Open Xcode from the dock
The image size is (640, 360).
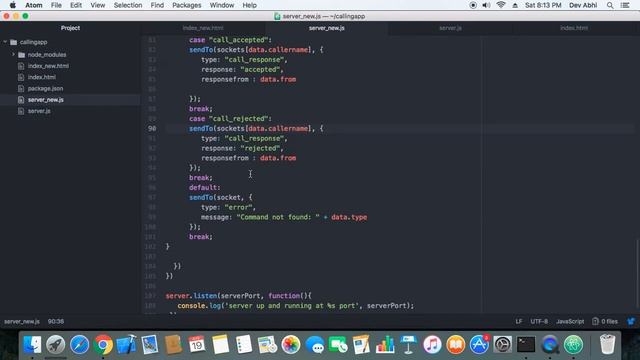(x=126, y=345)
